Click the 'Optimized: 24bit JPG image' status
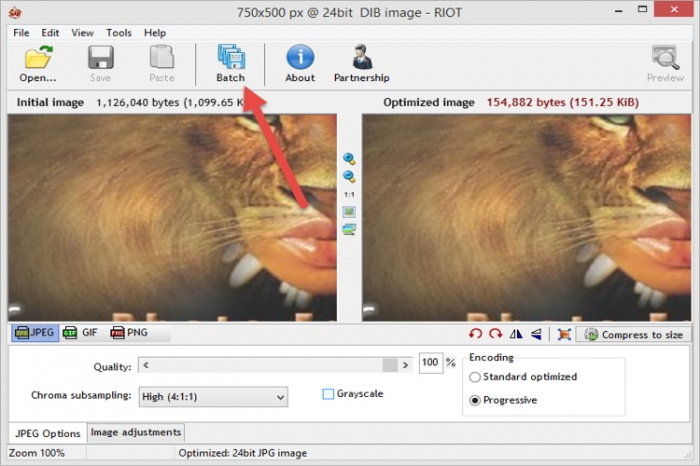 click(242, 453)
